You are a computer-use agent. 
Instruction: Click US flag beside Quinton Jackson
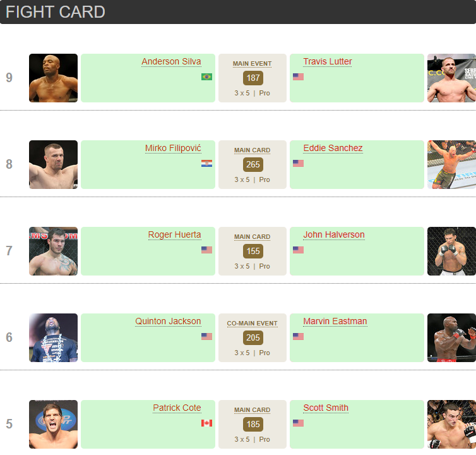click(x=206, y=336)
